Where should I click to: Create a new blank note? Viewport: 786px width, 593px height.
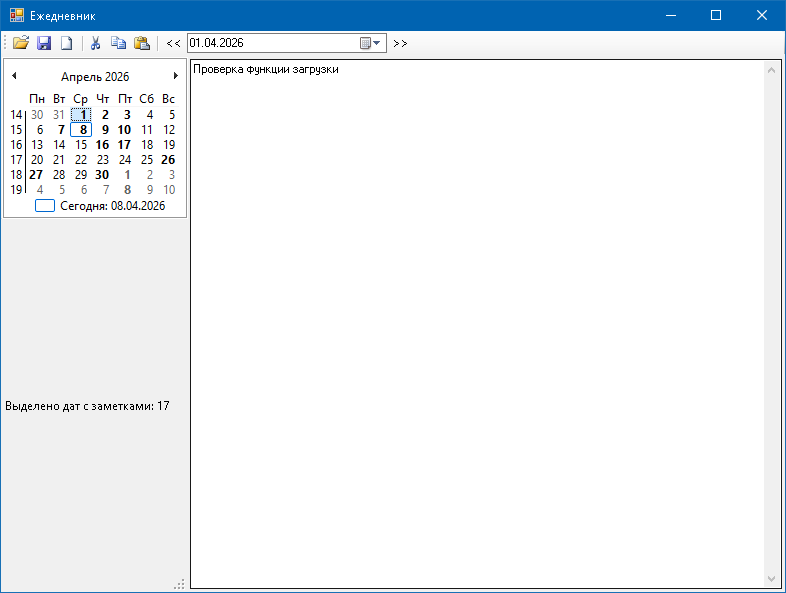(66, 43)
